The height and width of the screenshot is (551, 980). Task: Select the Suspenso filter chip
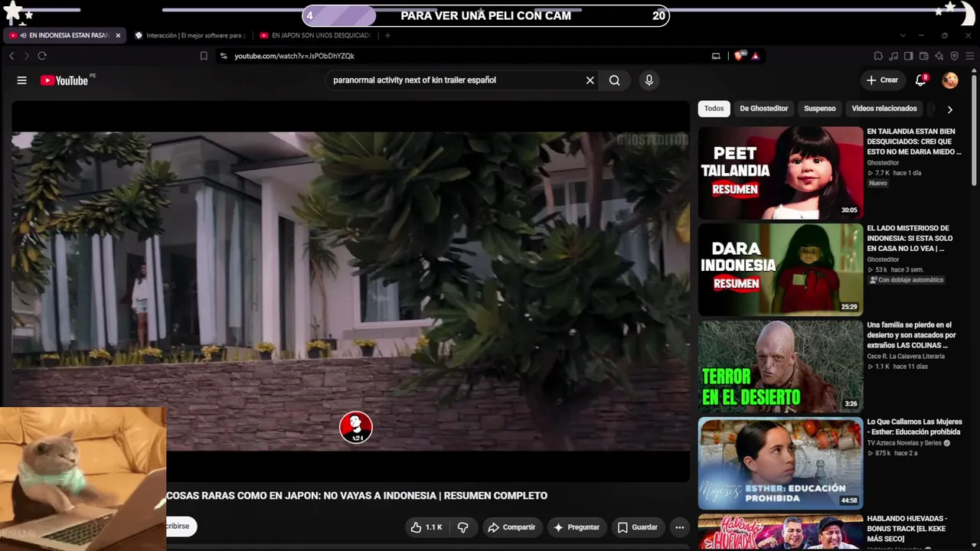pos(820,109)
